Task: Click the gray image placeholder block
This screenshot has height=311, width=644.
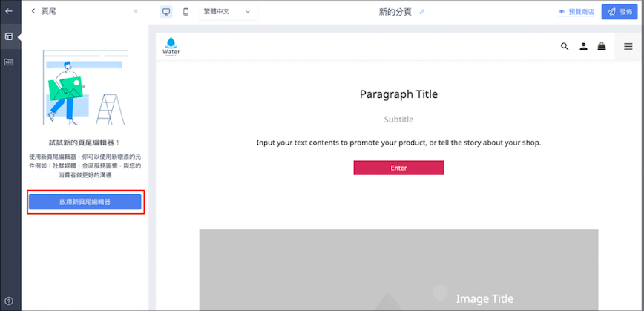Action: click(x=399, y=269)
